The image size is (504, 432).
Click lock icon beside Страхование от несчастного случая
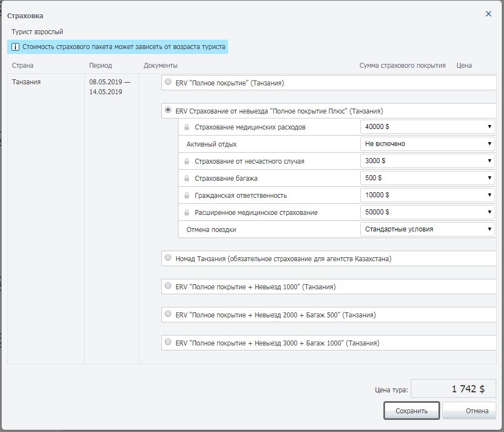tap(187, 161)
